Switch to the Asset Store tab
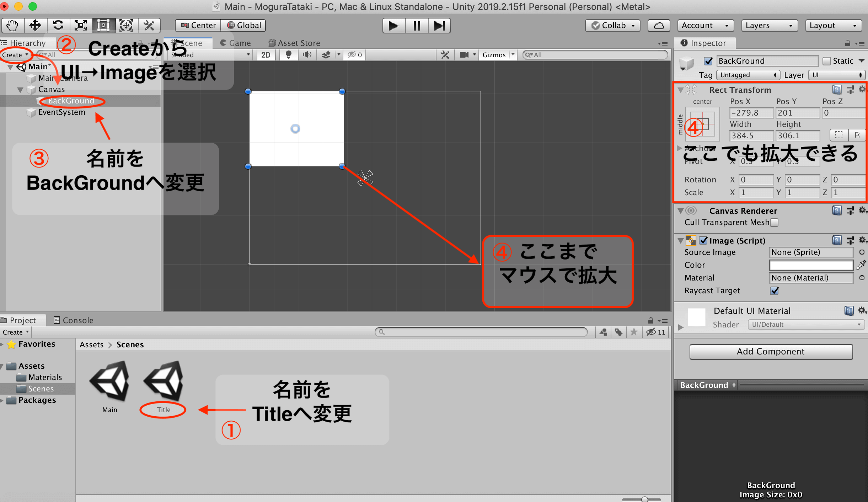 294,43
